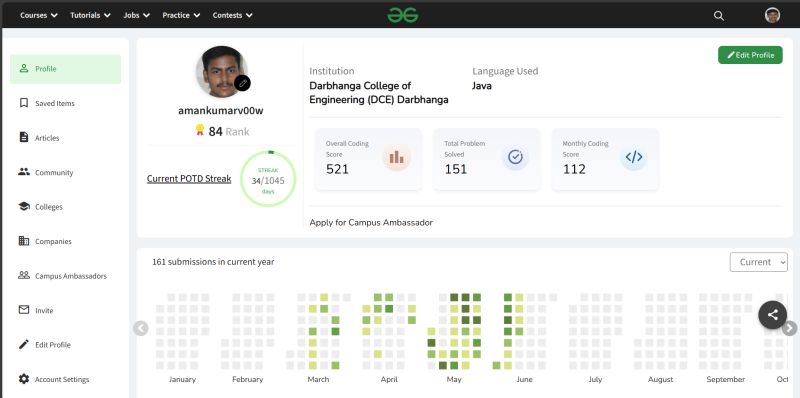
Task: Expand the Tutorials dropdown menu
Action: tap(90, 15)
